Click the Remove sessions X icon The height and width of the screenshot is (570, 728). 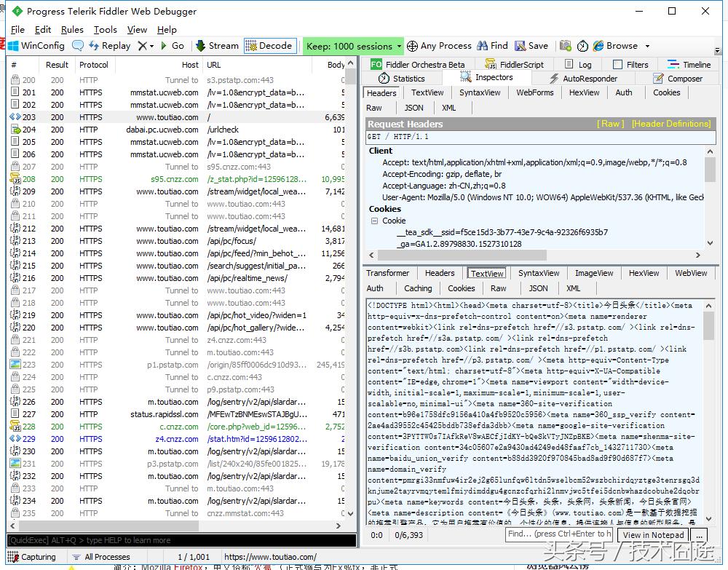[143, 45]
